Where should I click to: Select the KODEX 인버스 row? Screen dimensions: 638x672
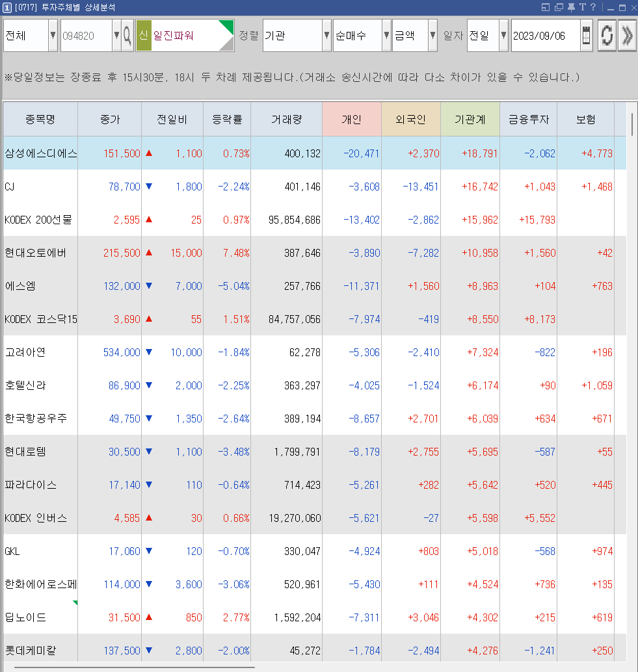click(315, 518)
